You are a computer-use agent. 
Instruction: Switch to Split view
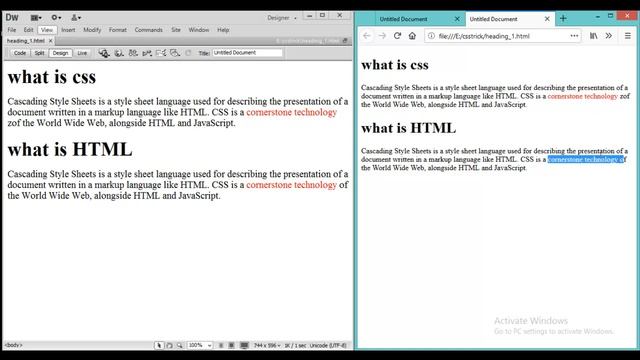pos(39,53)
